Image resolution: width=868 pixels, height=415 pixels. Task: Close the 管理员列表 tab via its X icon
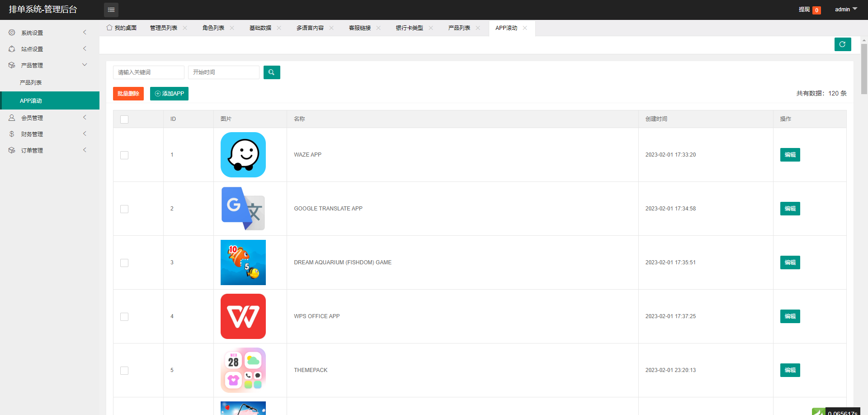coord(185,28)
